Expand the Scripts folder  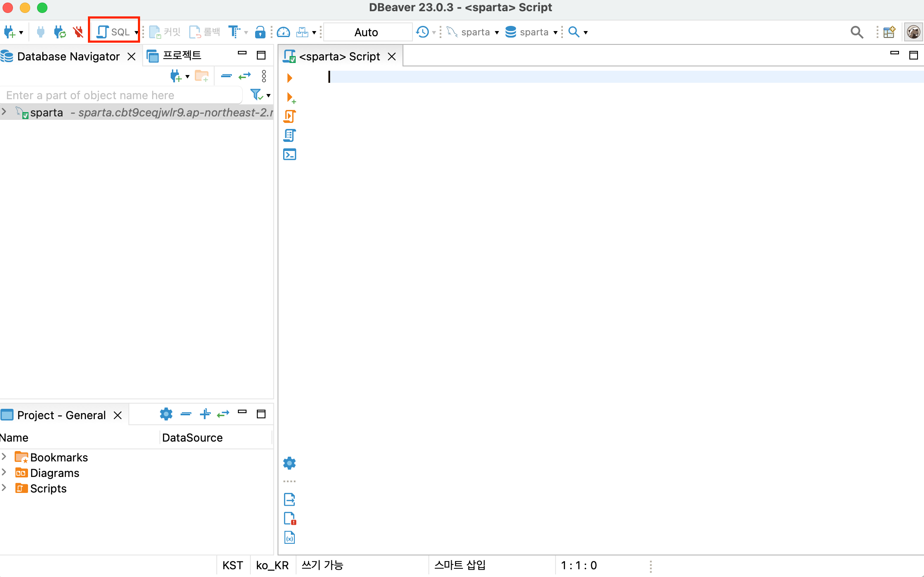(4, 487)
